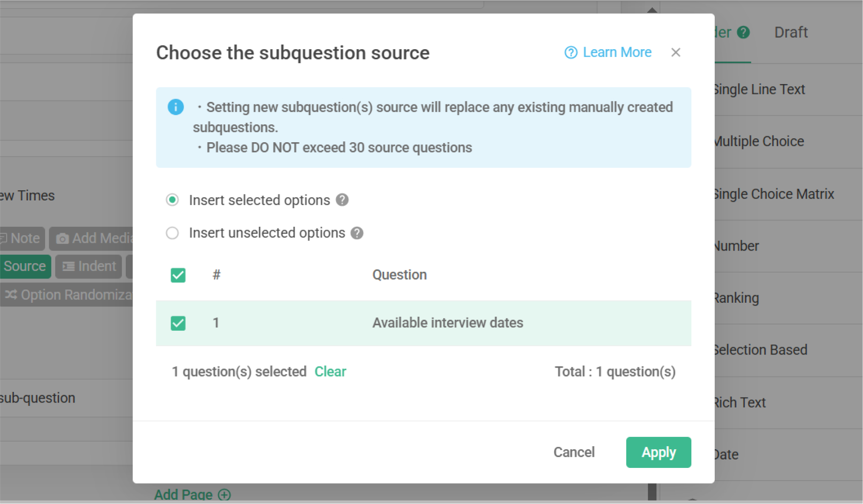
Task: Close the subquestion source dialog
Action: coord(676,52)
